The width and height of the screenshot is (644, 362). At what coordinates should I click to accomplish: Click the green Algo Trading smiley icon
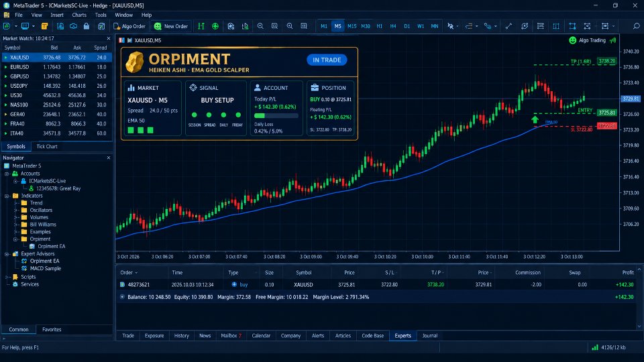click(572, 40)
